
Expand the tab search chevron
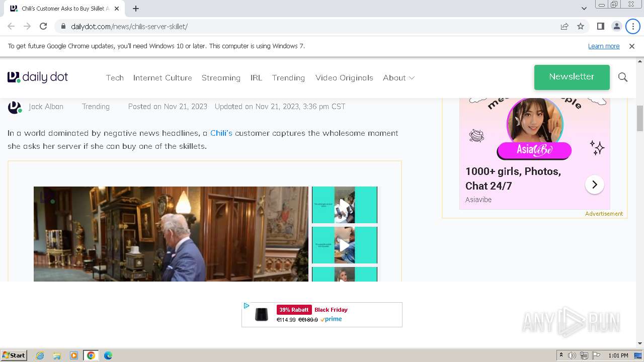[584, 9]
